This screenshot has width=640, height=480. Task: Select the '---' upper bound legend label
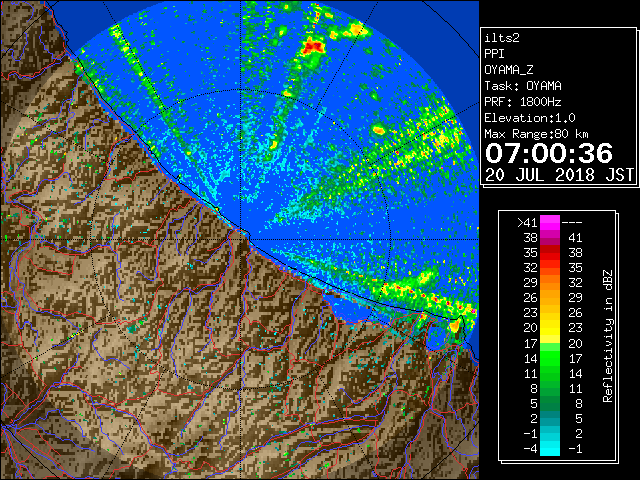pos(572,223)
